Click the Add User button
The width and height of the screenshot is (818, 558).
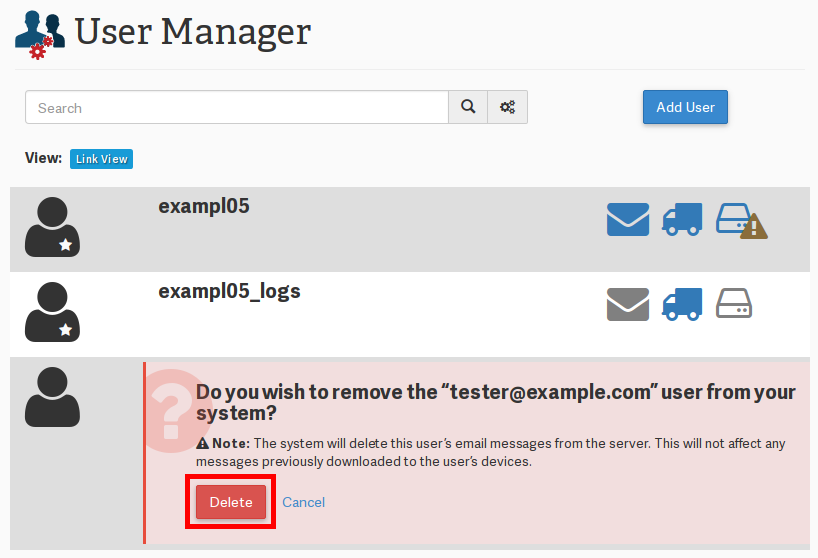click(x=685, y=107)
